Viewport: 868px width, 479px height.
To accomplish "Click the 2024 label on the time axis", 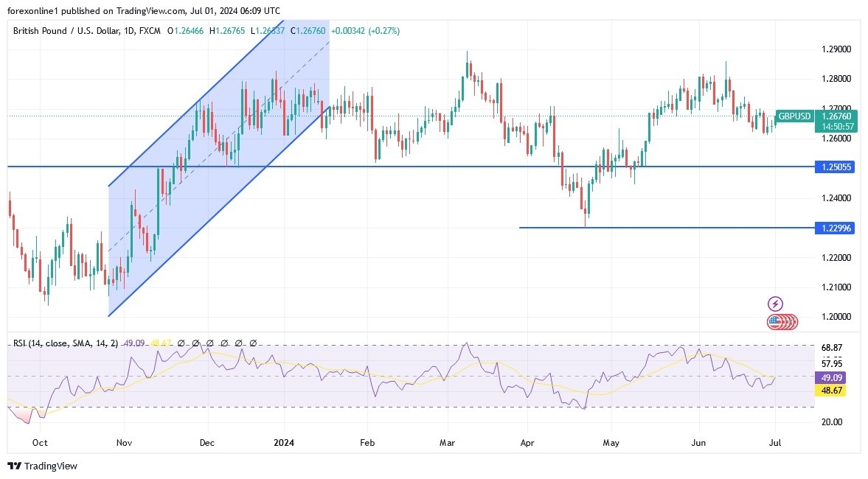I will [x=284, y=443].
